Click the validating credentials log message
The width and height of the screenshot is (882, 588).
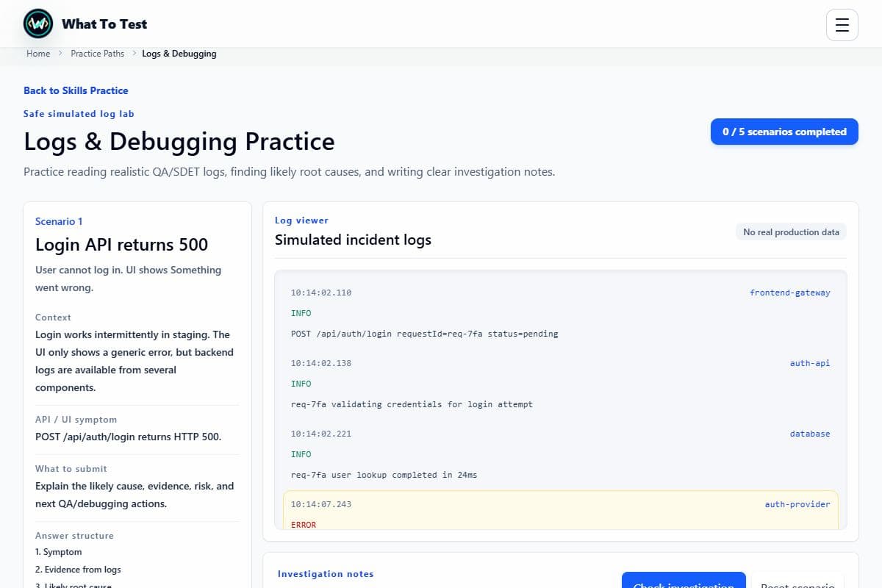click(x=412, y=404)
